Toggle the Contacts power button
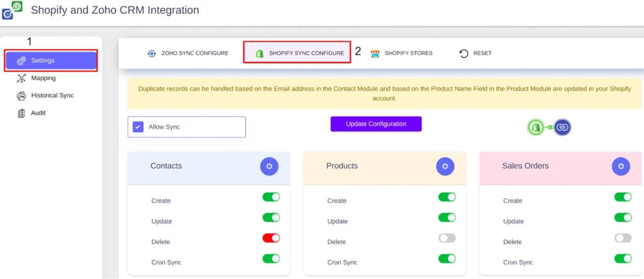Viewport: 644px width, 279px height. (269, 166)
